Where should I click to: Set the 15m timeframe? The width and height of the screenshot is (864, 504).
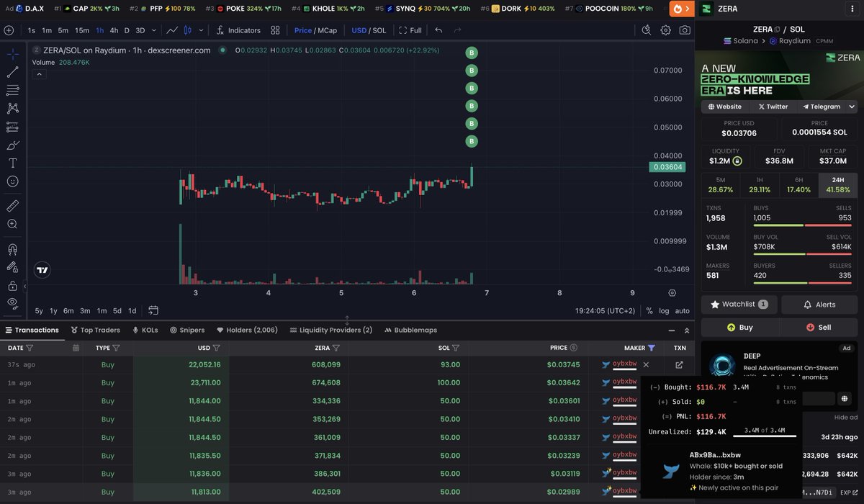(x=82, y=30)
